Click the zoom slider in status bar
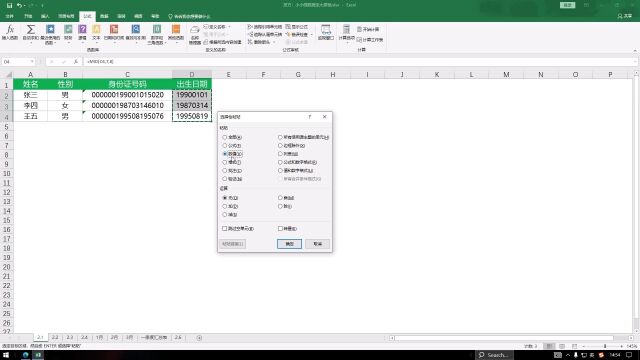This screenshot has height=360, width=640. [x=604, y=346]
